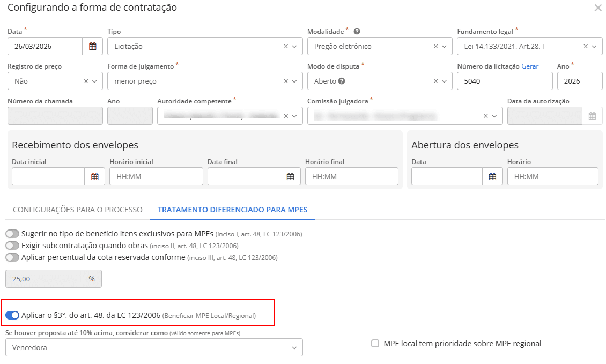Expand the Forma de julgamento dropdown

(x=294, y=81)
